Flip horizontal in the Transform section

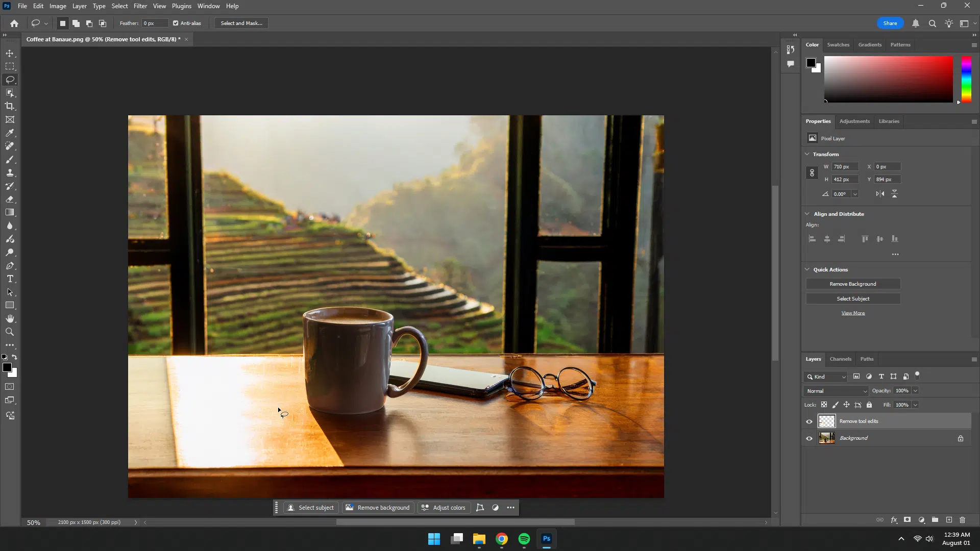[880, 194]
